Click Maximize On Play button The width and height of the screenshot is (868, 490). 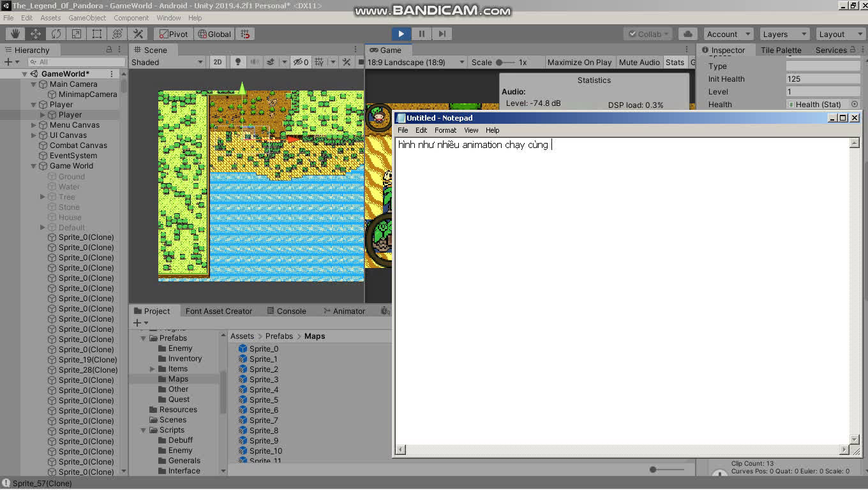pos(579,62)
